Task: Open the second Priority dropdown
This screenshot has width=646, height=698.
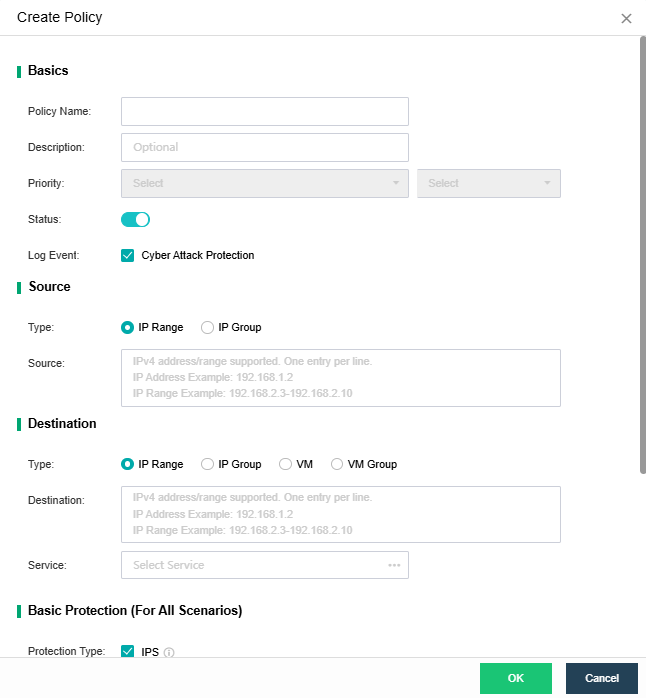Action: [x=488, y=183]
